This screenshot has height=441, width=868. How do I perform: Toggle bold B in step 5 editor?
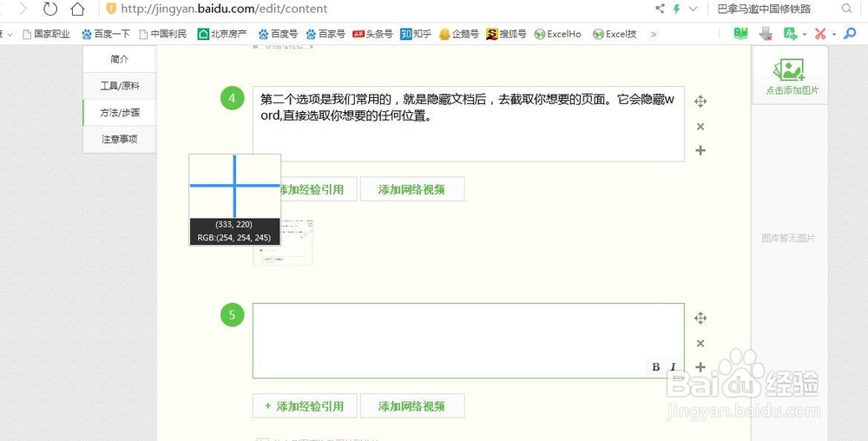pos(656,367)
